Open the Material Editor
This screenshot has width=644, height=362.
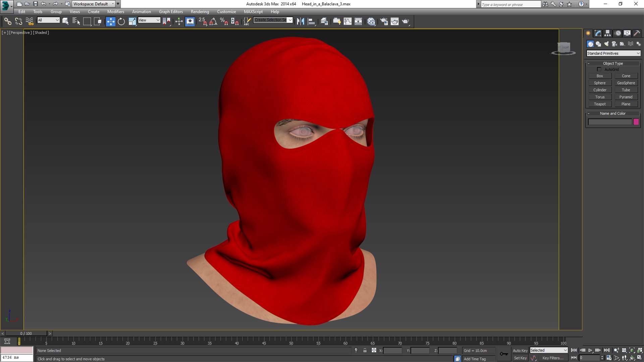point(371,21)
